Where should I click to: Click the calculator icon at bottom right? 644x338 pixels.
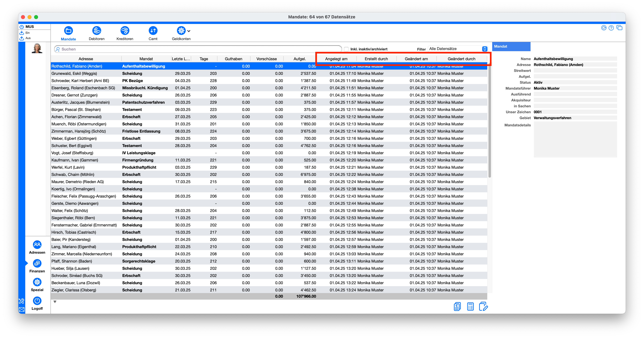tap(470, 306)
